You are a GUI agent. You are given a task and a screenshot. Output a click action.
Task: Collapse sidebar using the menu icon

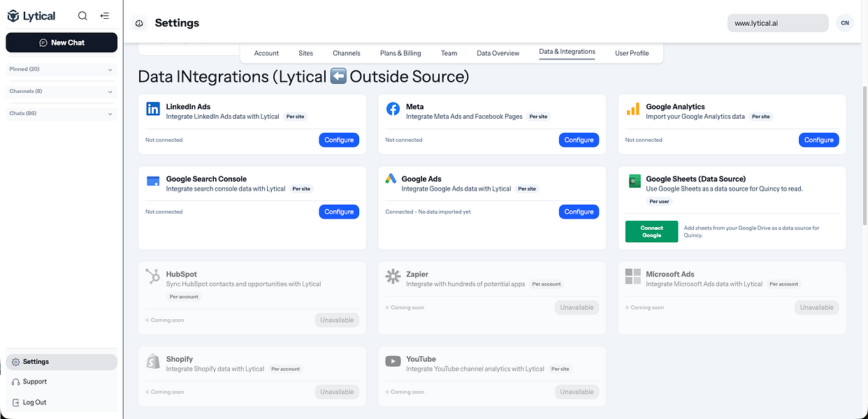(104, 16)
